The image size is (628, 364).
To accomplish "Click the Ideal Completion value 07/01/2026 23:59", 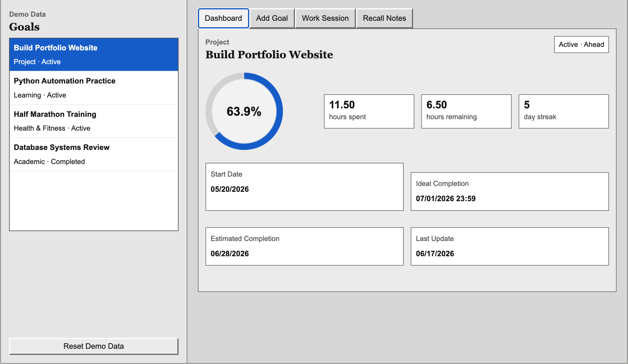I will click(x=446, y=199).
